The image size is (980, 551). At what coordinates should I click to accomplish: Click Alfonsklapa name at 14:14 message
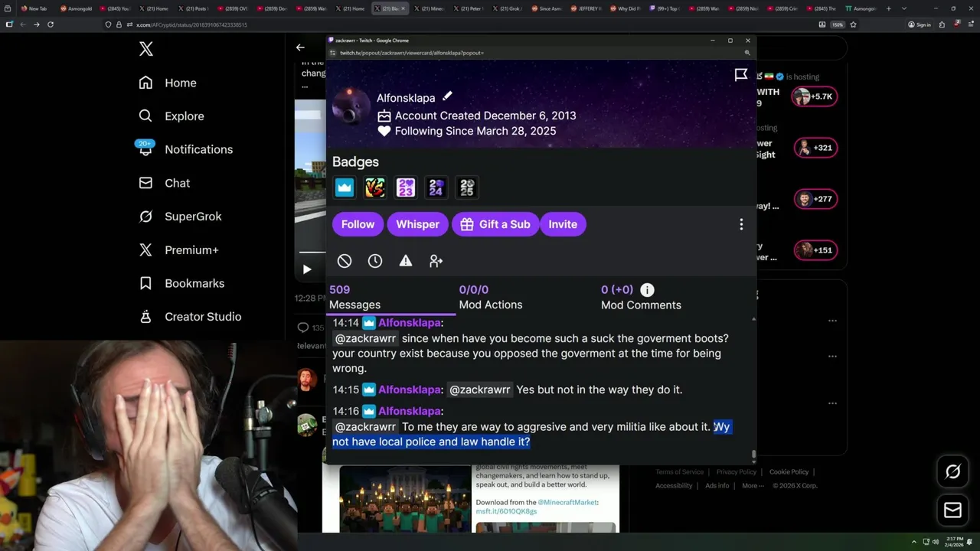coord(409,323)
